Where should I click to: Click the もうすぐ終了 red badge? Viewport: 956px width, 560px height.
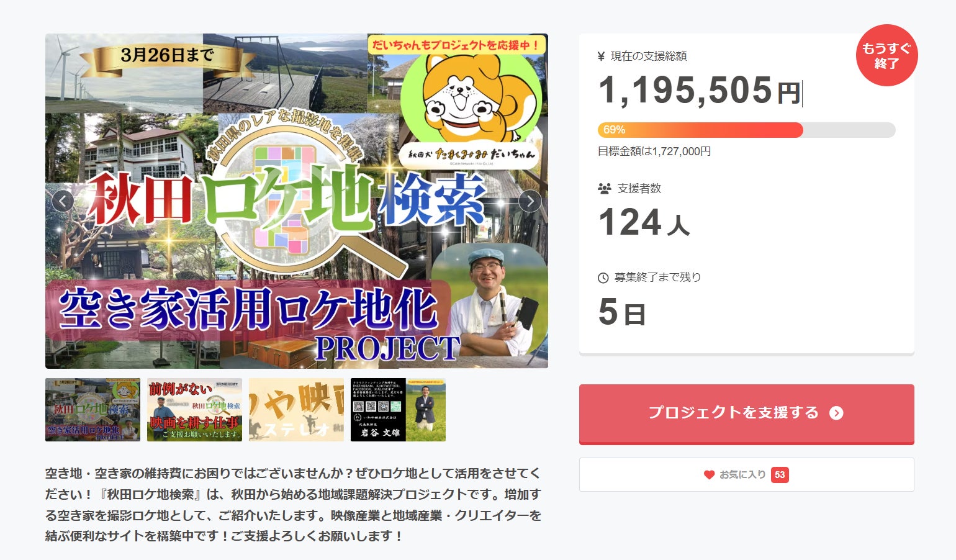click(x=886, y=55)
